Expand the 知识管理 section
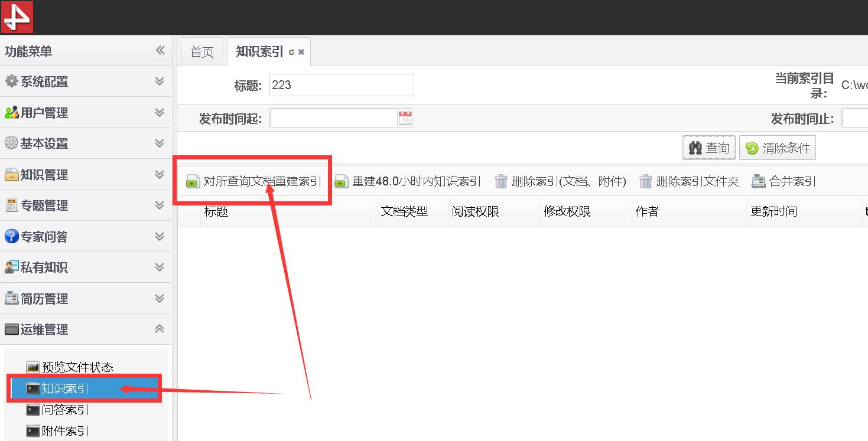Viewport: 868px width, 441px height. point(159,174)
